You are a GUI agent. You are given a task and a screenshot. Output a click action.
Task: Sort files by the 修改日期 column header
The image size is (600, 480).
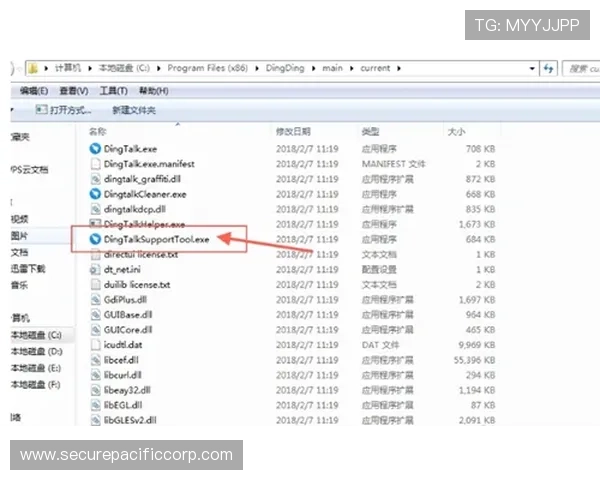tap(293, 132)
